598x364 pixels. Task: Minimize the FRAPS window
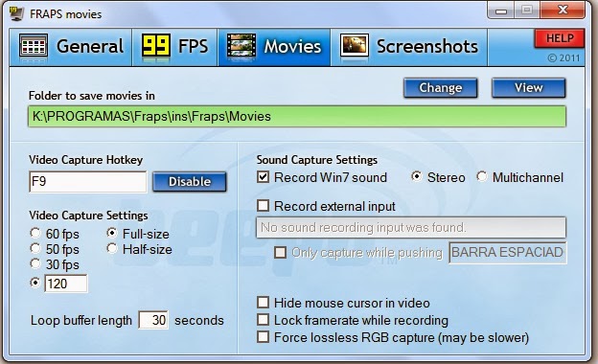[x=501, y=11]
